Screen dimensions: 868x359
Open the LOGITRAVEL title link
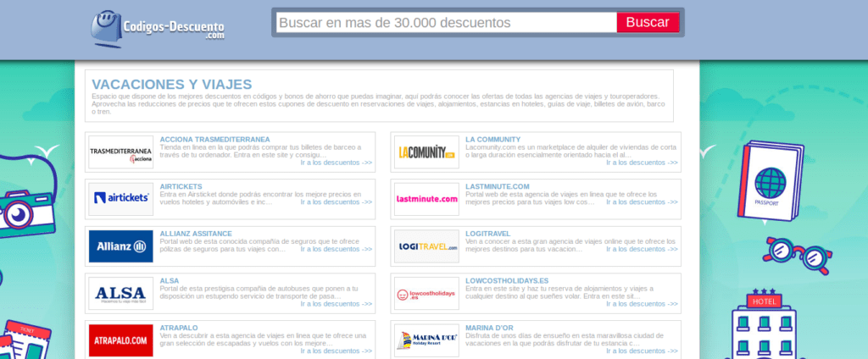tap(487, 234)
